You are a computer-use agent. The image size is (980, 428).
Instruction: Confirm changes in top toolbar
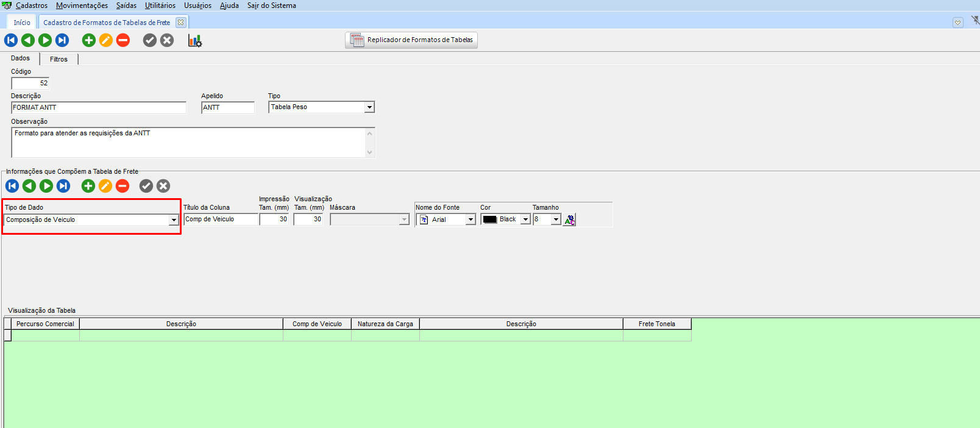pos(150,40)
